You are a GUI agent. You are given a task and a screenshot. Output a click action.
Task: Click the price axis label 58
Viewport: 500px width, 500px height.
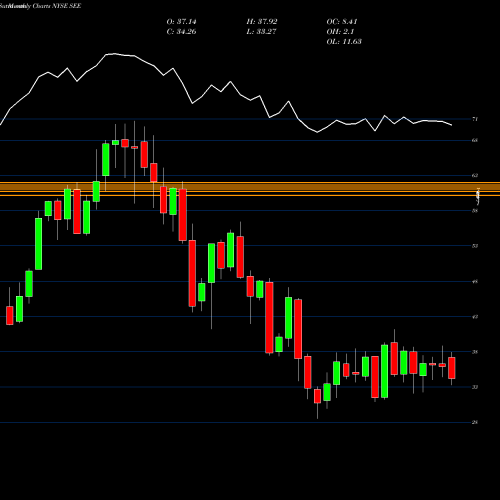click(475, 211)
